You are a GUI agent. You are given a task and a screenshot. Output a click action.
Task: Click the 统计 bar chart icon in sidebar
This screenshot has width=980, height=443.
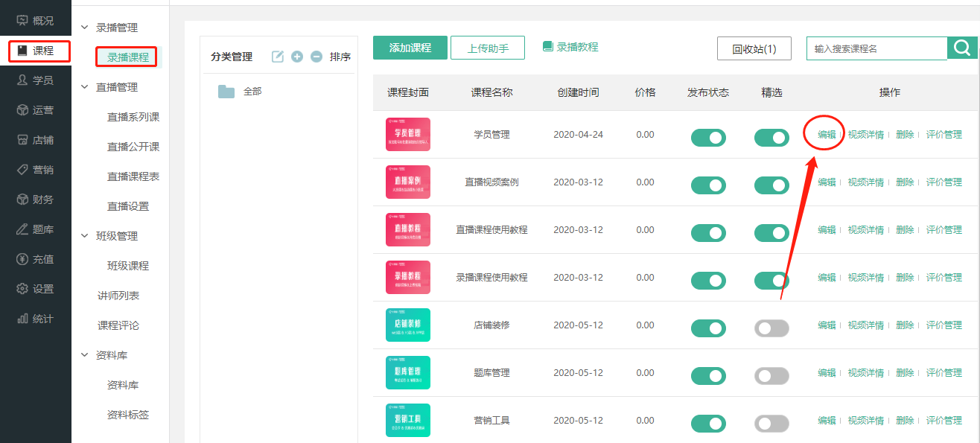coord(22,319)
